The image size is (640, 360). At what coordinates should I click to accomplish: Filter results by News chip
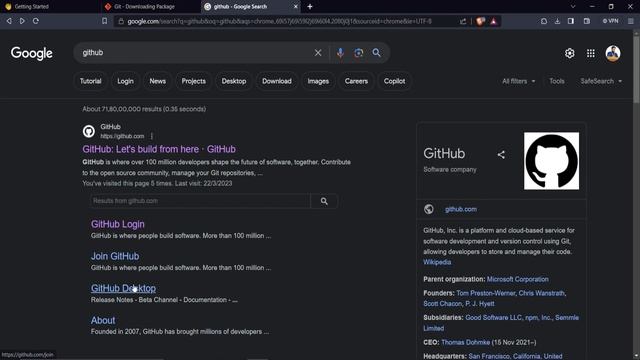pos(158,81)
